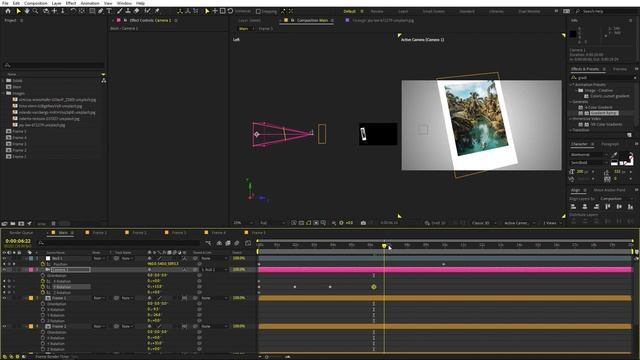
Task: Toggle visibility eye of Null 1 layer
Action: 4,258
